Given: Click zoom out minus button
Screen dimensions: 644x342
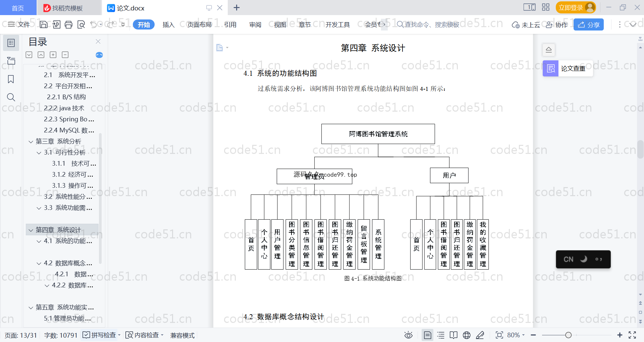Looking at the screenshot, I should (533, 335).
